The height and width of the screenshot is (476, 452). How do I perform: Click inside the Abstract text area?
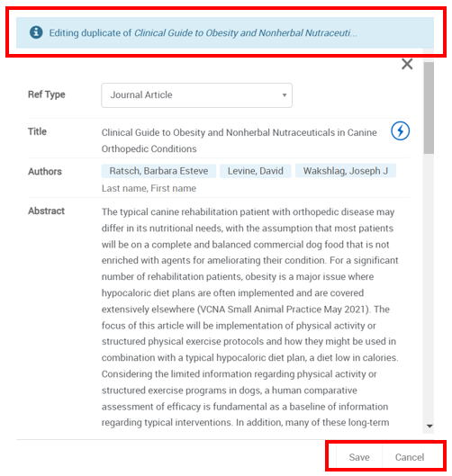249,317
